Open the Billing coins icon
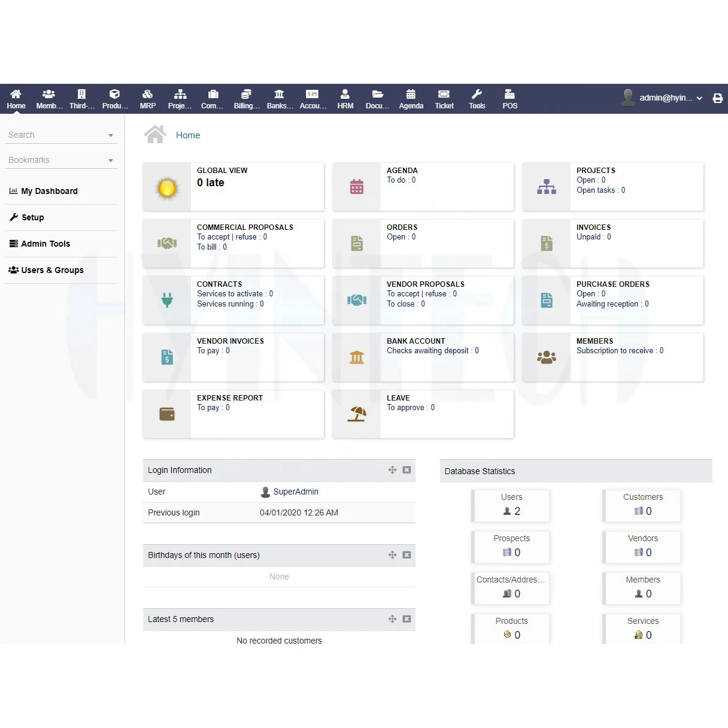The height and width of the screenshot is (728, 728). click(246, 94)
